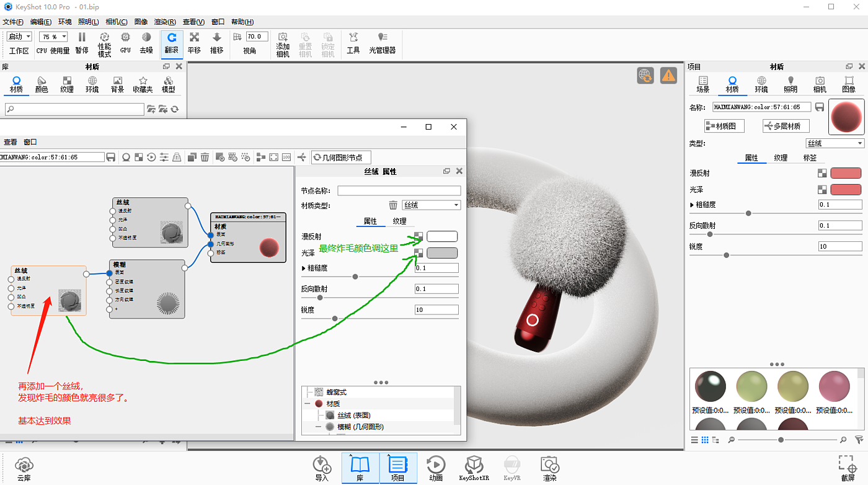
Task: Toggle GPU rendering mode
Action: [125, 43]
